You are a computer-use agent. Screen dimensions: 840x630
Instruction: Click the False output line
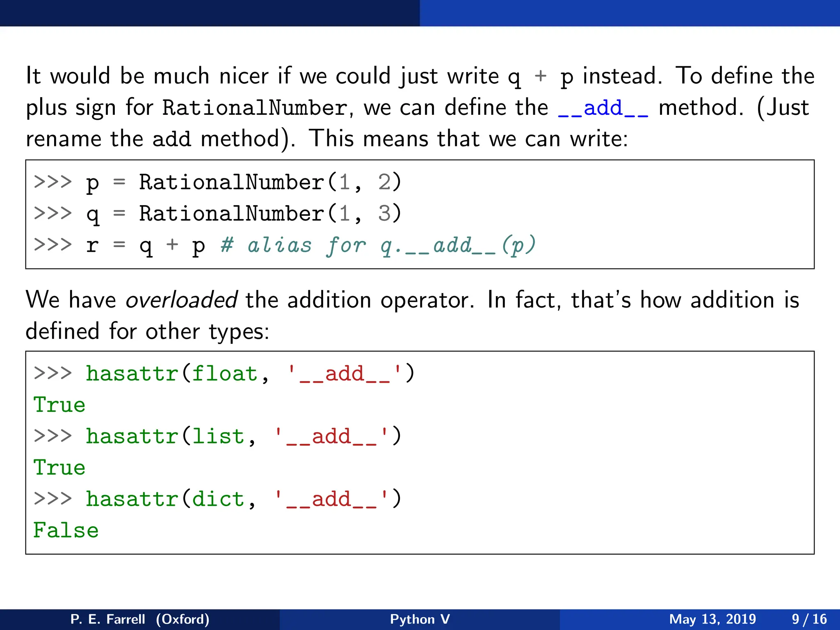66,530
